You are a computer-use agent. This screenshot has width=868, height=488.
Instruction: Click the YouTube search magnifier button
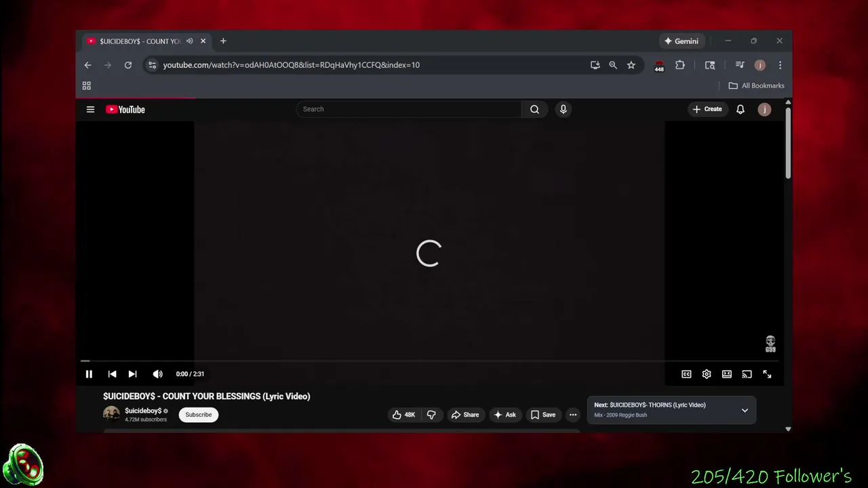(534, 109)
